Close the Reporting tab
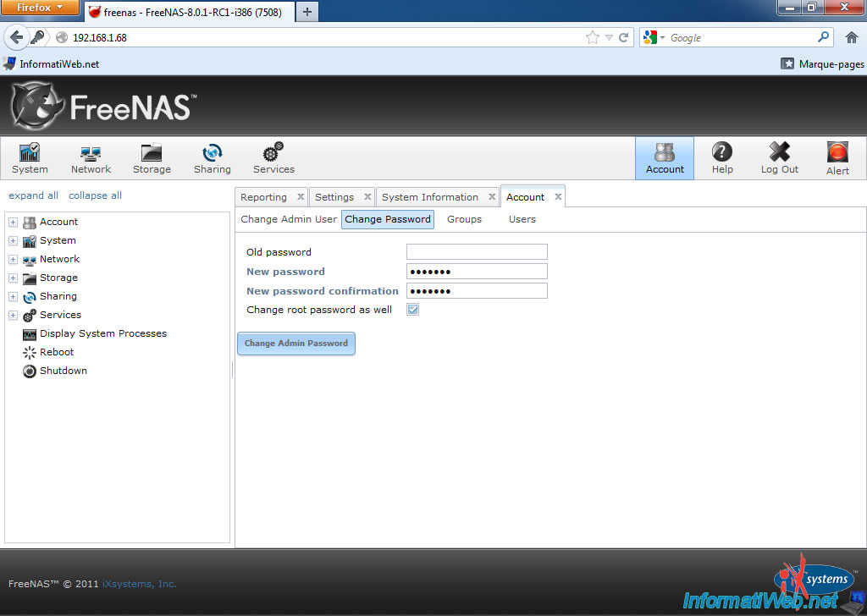Screen dimensions: 867x616 coord(301,196)
